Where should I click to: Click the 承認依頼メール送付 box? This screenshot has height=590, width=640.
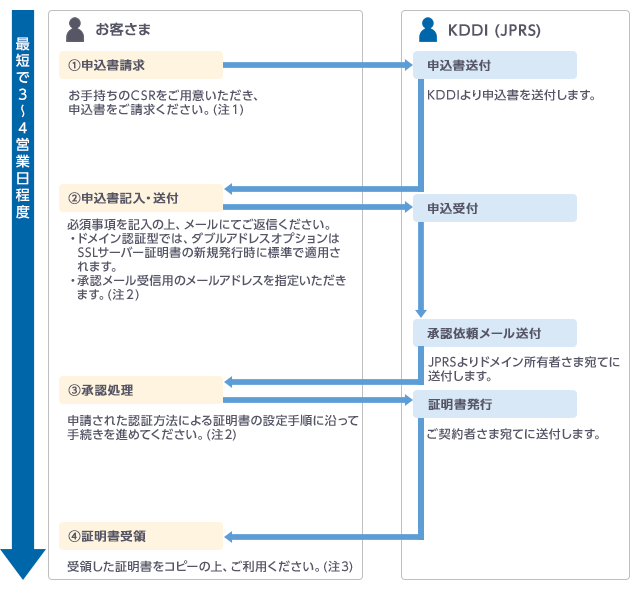coord(495,333)
